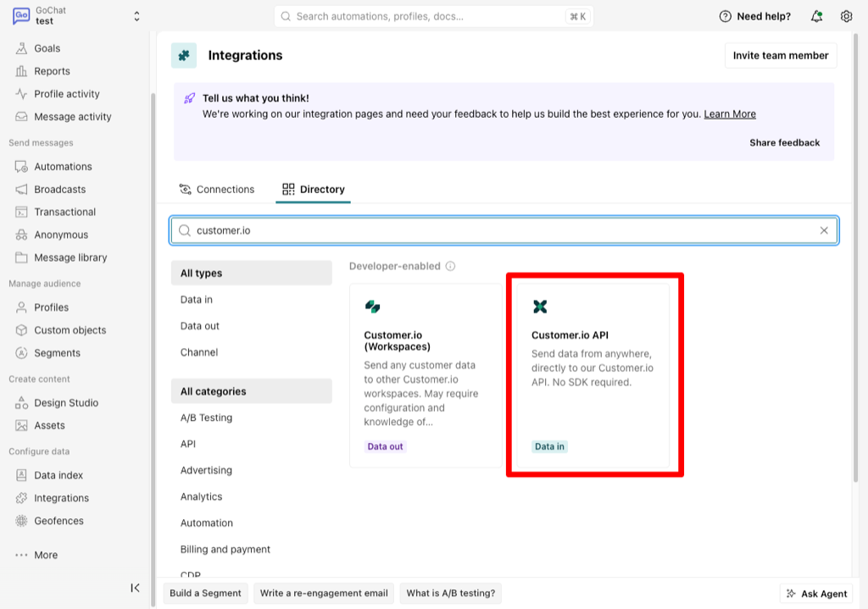Image resolution: width=868 pixels, height=609 pixels.
Task: Click the Build a Segment suggestion
Action: [205, 593]
